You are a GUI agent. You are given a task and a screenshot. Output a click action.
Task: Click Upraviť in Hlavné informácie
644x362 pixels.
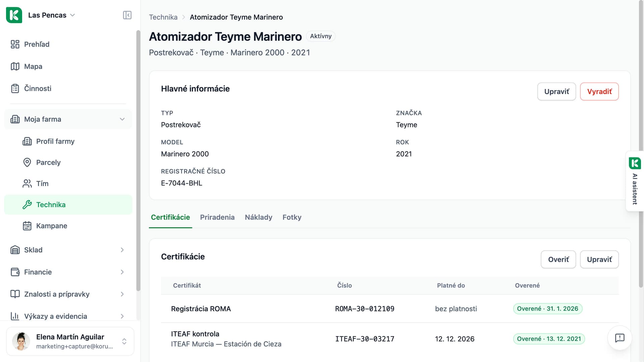point(556,92)
